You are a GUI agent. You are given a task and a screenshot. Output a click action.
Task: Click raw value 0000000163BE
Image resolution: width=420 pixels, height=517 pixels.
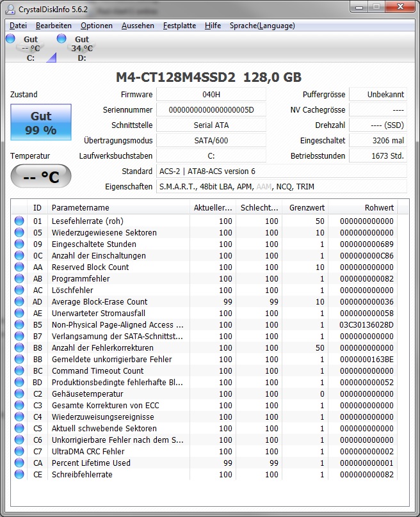coord(367,360)
